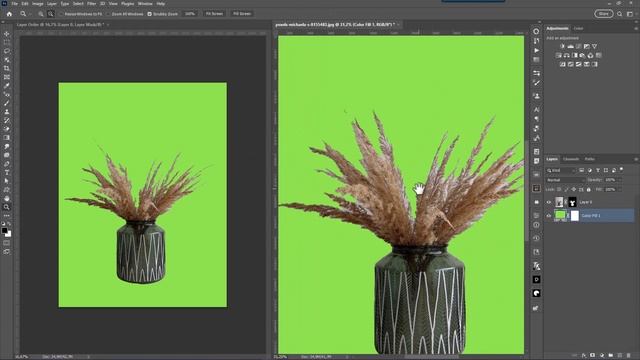640x360 pixels.
Task: Switch to the Channels tab
Action: tap(571, 159)
